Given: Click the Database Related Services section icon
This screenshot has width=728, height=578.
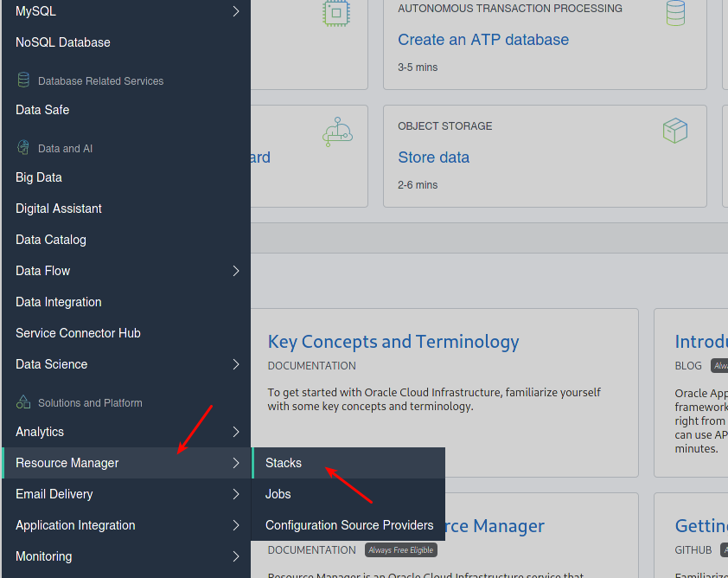Looking at the screenshot, I should [x=23, y=80].
